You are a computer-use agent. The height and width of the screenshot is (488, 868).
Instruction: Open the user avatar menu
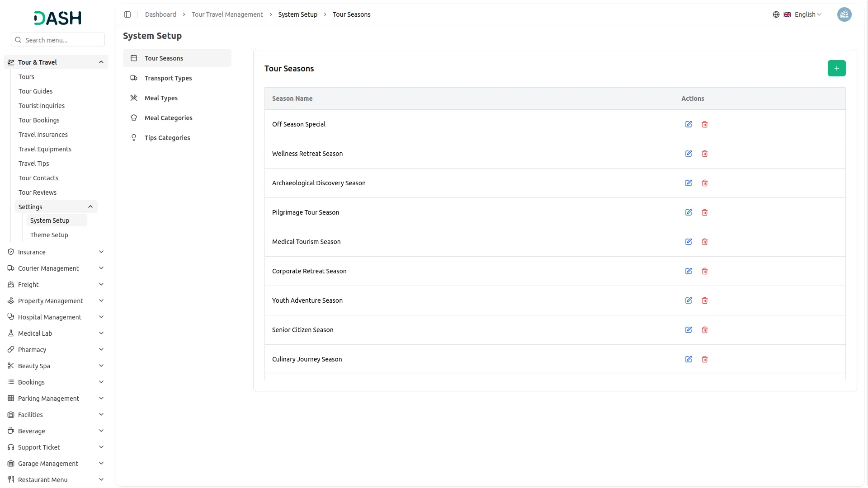844,14
